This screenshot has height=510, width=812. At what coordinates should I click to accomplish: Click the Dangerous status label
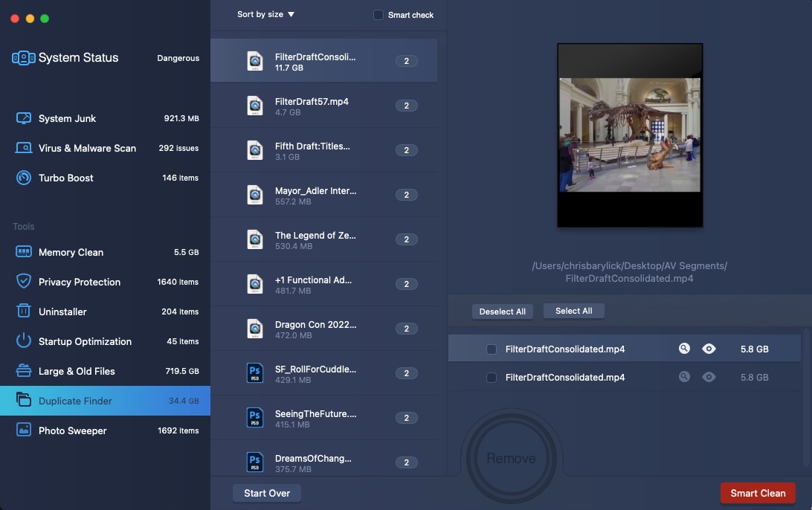pos(178,58)
